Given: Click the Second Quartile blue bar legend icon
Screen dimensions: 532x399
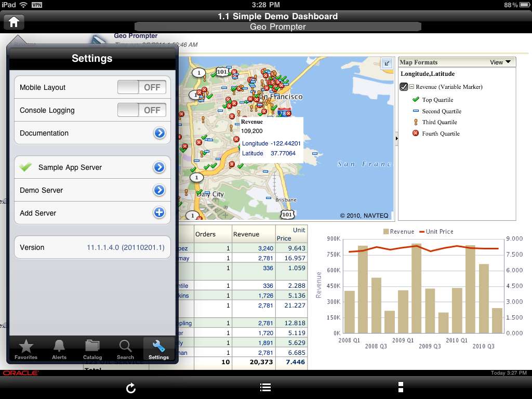Looking at the screenshot, I should click(x=416, y=111).
